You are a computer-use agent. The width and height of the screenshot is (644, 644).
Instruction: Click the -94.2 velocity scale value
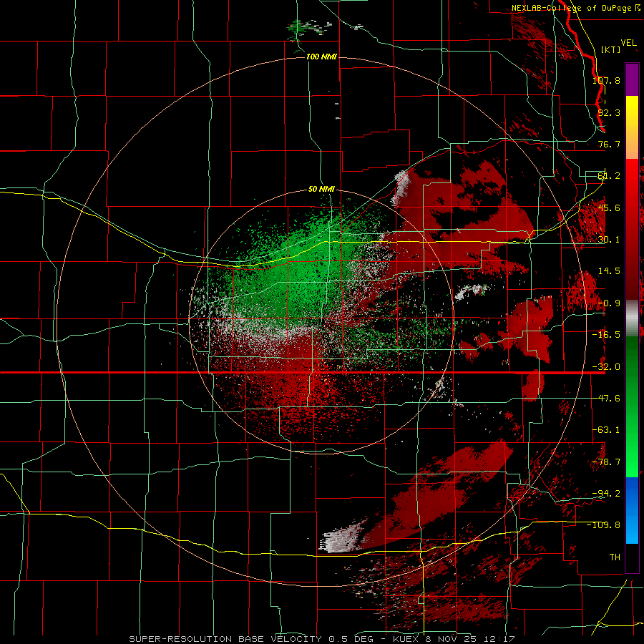coord(606,494)
